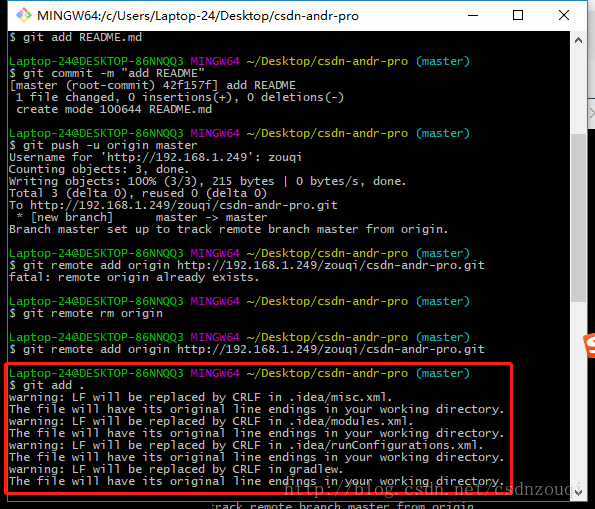Click '* [new branch] master -> master' line
The image size is (595, 509).
click(x=142, y=217)
